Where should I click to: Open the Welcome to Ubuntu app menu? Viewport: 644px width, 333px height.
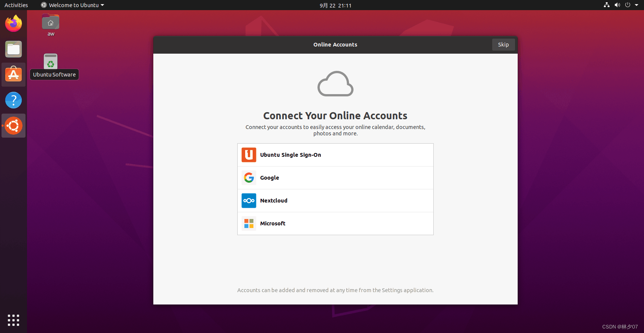[x=72, y=5]
